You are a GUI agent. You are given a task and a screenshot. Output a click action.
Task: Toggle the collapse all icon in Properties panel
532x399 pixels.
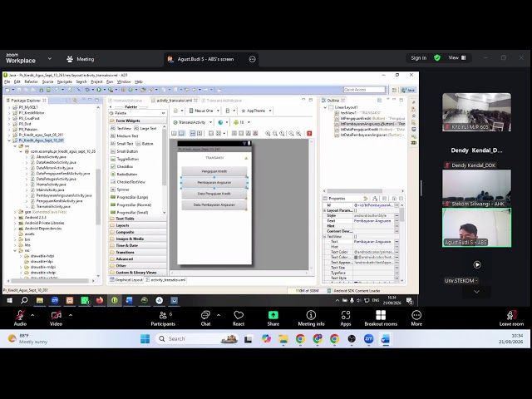[x=401, y=199]
